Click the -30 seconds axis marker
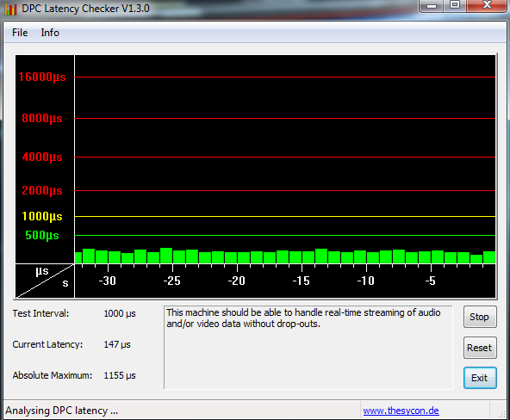This screenshot has height=420, width=510. (x=108, y=281)
